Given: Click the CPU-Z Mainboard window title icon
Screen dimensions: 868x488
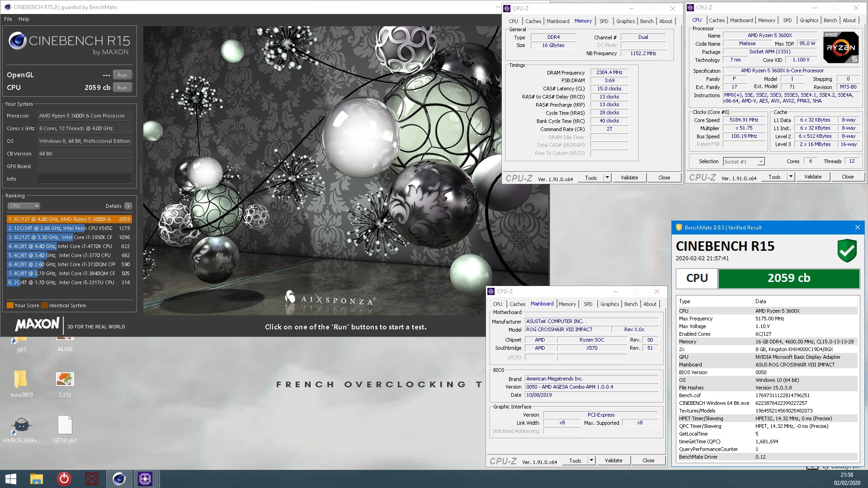Looking at the screenshot, I should 491,291.
